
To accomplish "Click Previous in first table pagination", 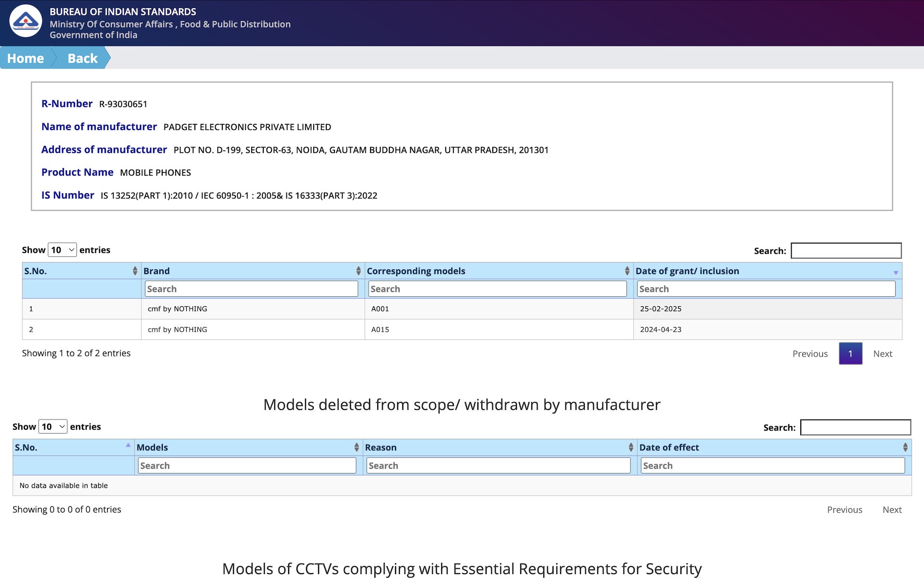I will 809,354.
